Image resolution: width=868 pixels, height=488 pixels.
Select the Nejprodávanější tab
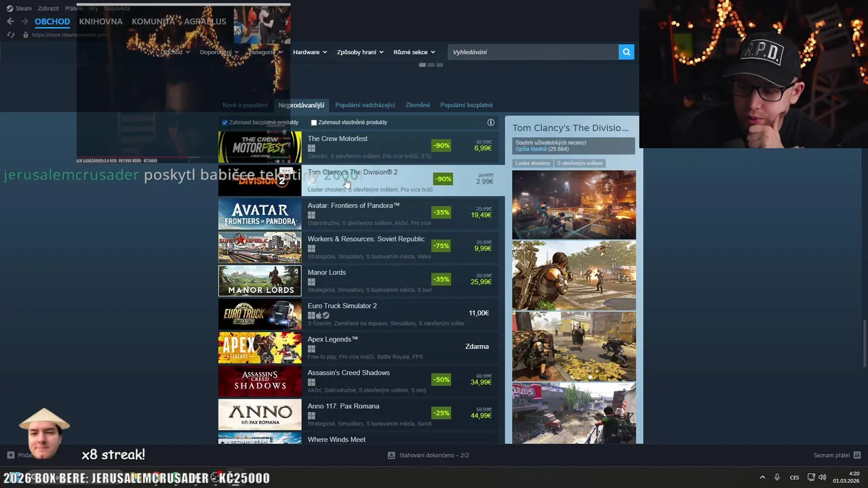[301, 105]
